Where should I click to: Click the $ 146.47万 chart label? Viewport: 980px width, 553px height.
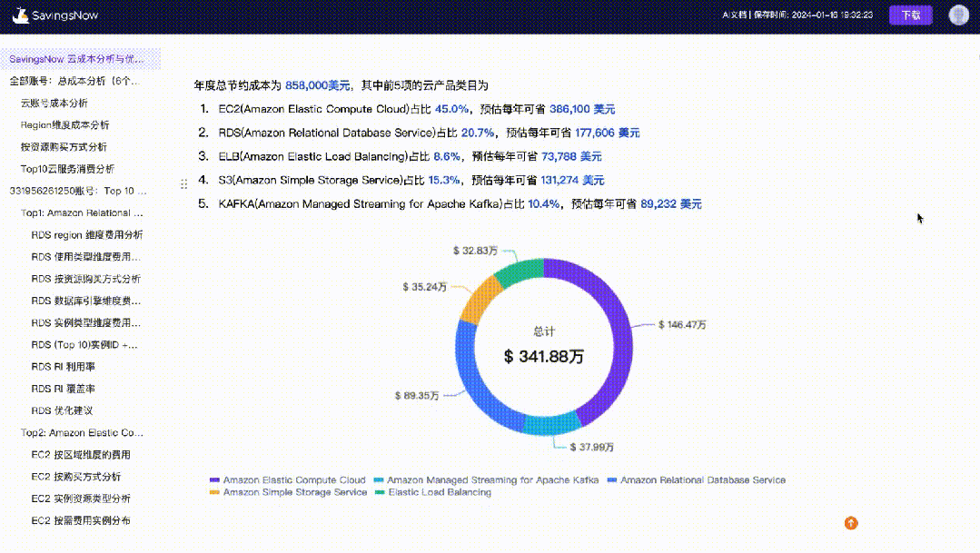click(682, 325)
